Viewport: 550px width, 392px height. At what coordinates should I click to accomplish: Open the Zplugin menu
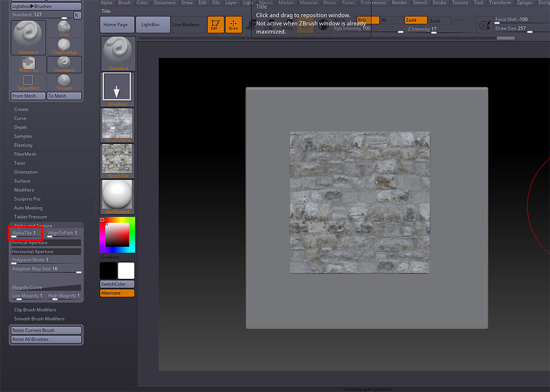tap(525, 3)
